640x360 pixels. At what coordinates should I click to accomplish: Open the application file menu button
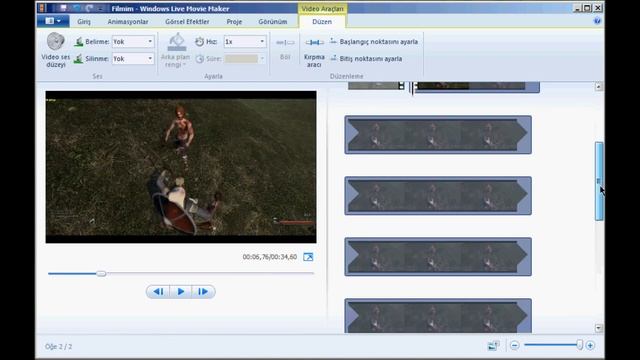click(x=53, y=21)
